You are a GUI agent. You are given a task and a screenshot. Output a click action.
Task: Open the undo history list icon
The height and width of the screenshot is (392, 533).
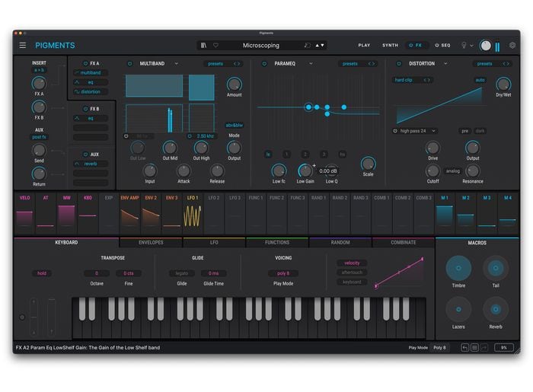pos(474,347)
